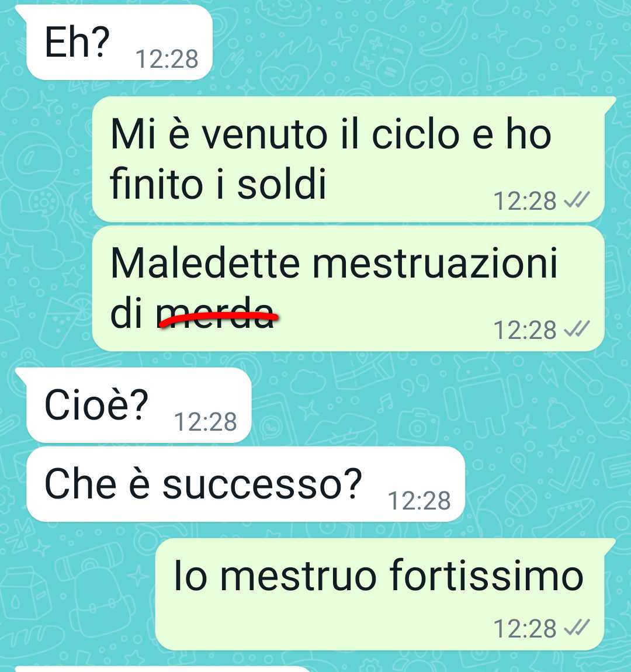Tap the timestamp on "Io mestruo fortissimo" bubble
The width and height of the screenshot is (631, 672).
point(525,629)
